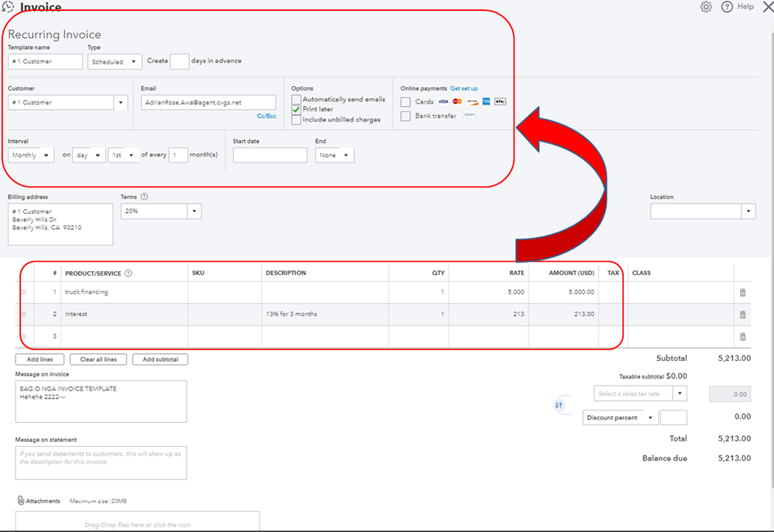Click the Message on invoice text box

point(101,402)
